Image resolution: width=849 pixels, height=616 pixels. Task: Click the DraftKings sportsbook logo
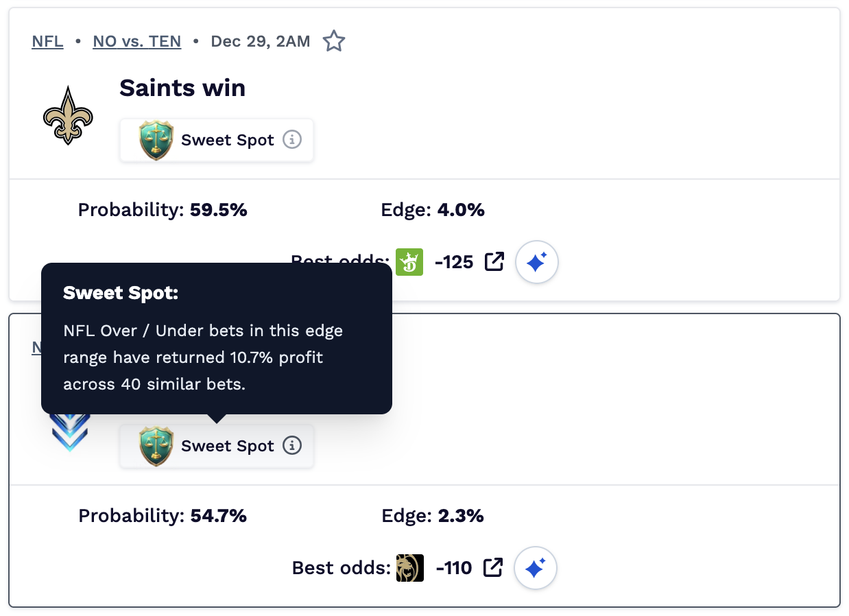[x=410, y=261]
